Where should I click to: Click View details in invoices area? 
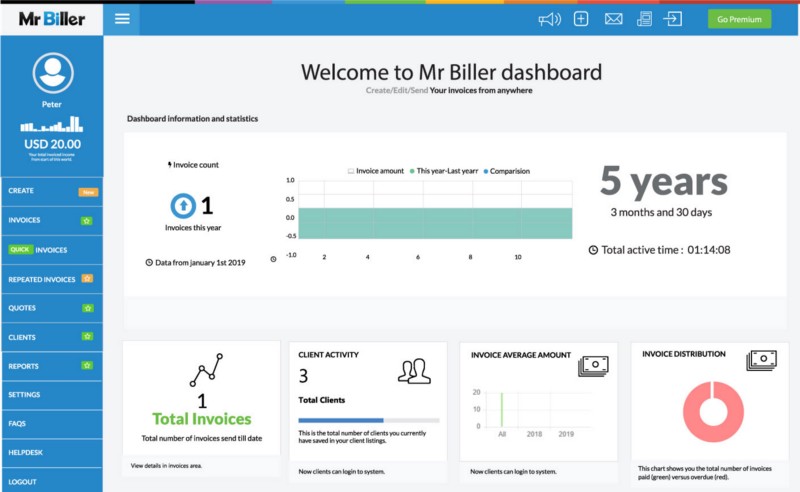[166, 465]
